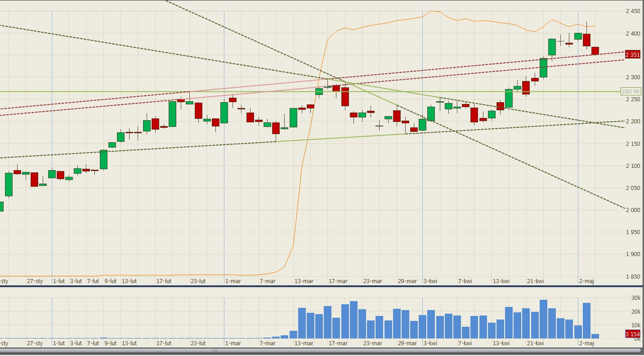Click the red 3 154 volume tag
Image resolution: width=644 pixels, height=356 pixels.
pyautogui.click(x=633, y=334)
